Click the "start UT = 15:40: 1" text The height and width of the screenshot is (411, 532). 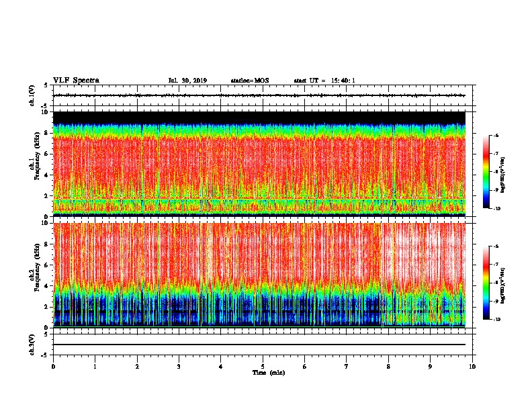tap(324, 81)
